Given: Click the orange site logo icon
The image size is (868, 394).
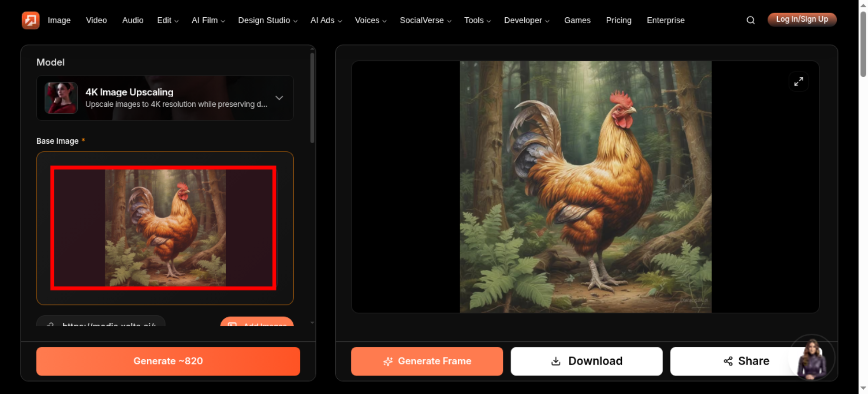Looking at the screenshot, I should (x=30, y=20).
